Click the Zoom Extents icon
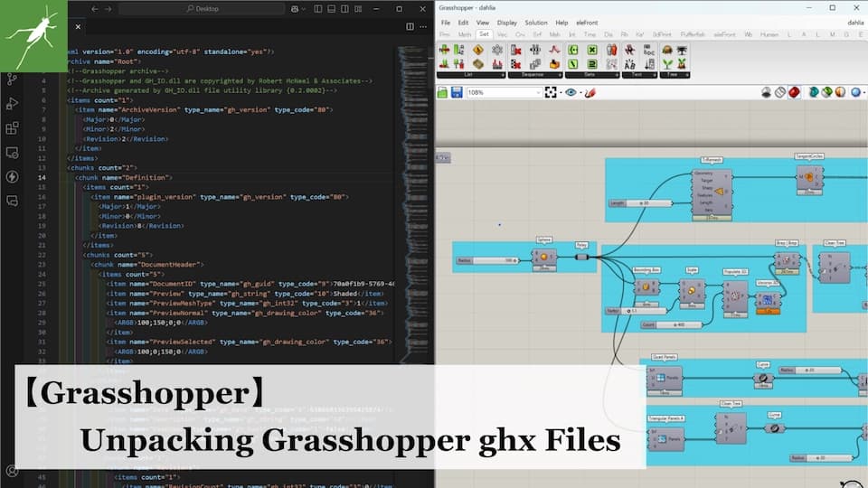868x488 pixels. [x=551, y=92]
